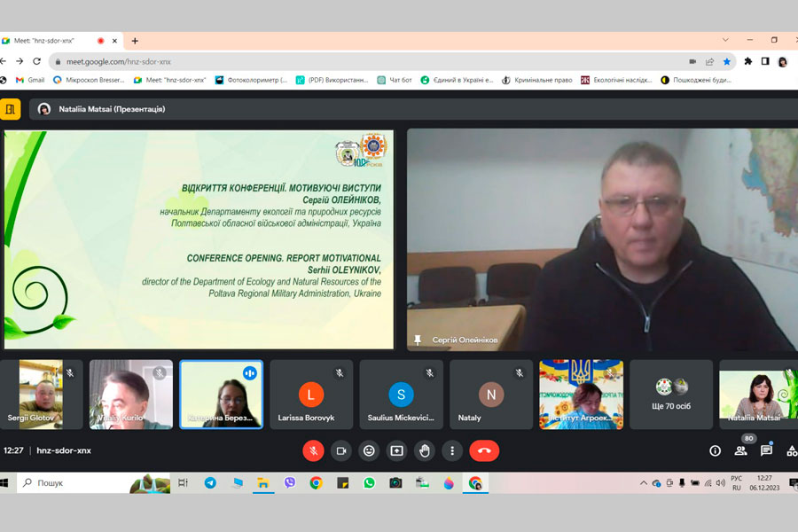Open the emoji reactions button
Image resolution: width=798 pixels, height=532 pixels.
tap(369, 451)
